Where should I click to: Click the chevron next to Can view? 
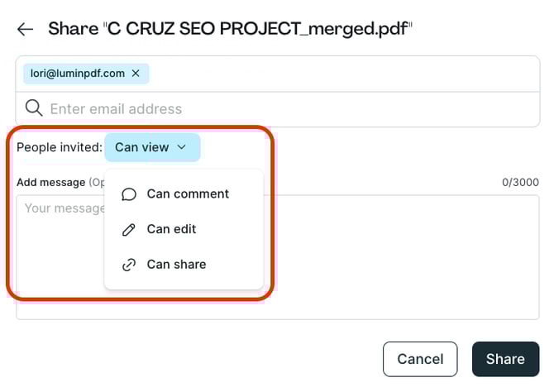[182, 147]
